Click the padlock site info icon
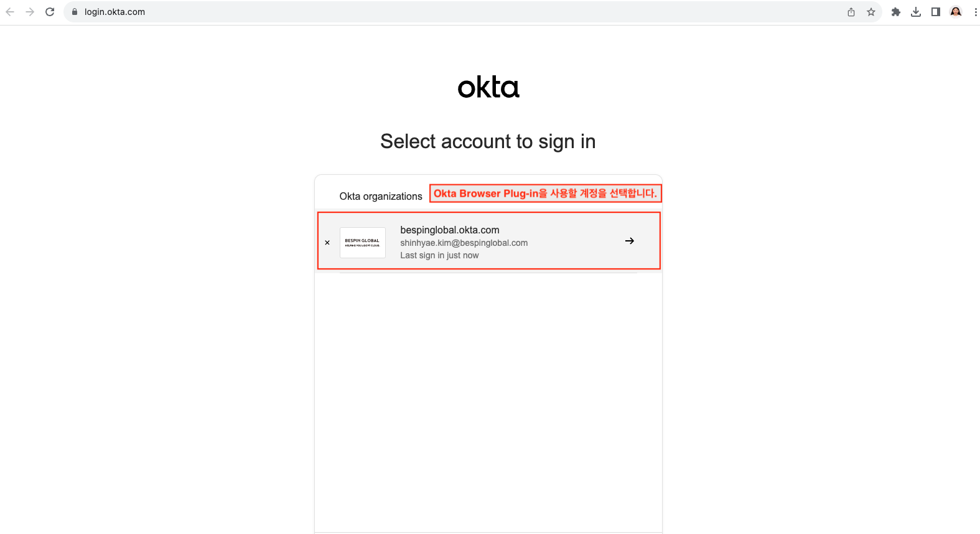980x534 pixels. tap(75, 12)
